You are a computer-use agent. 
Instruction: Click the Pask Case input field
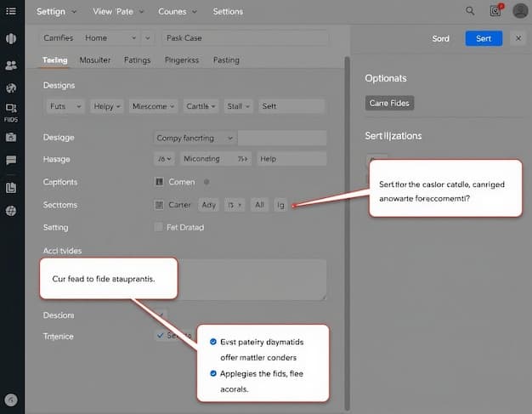click(x=244, y=38)
